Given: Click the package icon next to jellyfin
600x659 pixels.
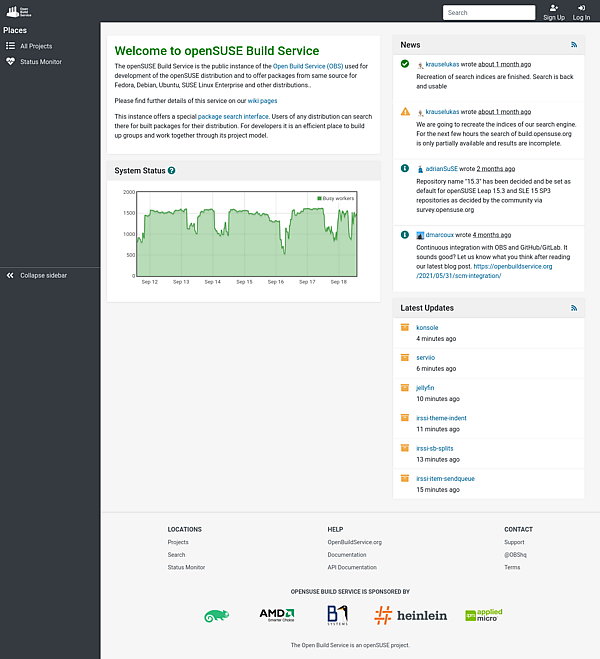Looking at the screenshot, I should 405,387.
